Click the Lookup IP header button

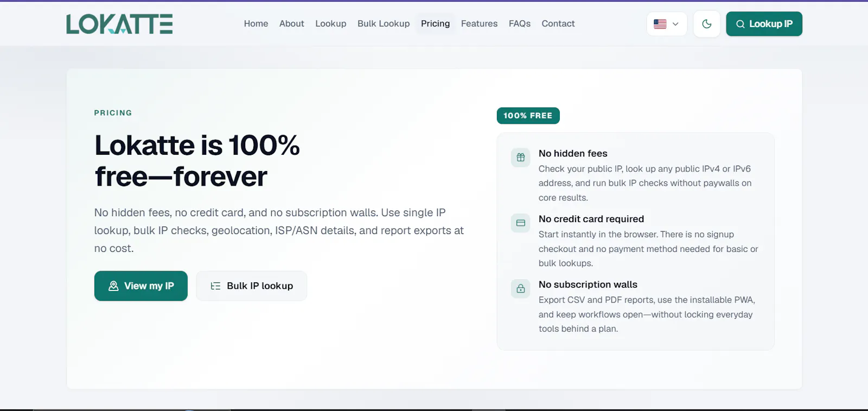[764, 24]
